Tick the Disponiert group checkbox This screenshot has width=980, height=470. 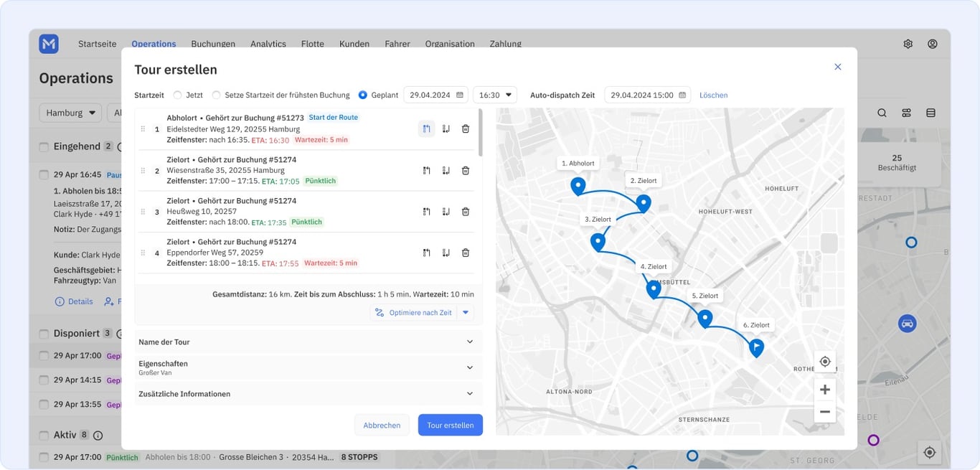point(44,334)
